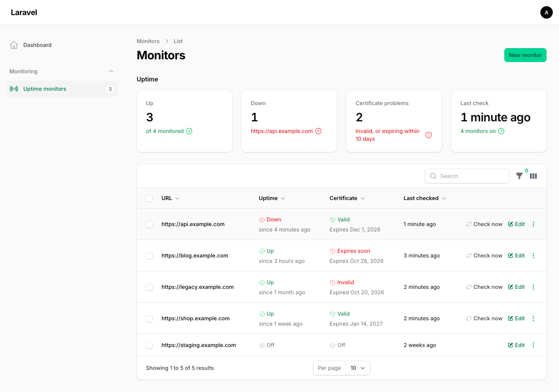The height and width of the screenshot is (392, 559).
Task: Click the New monitor button
Action: (525, 55)
